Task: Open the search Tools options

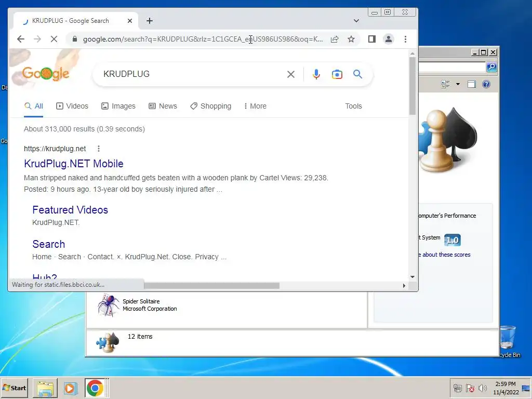Action: pyautogui.click(x=353, y=106)
